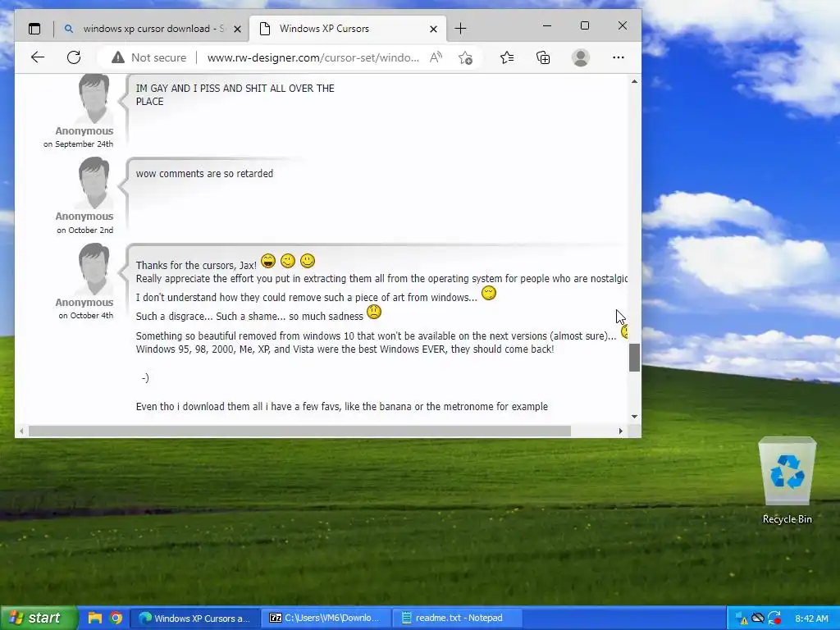The width and height of the screenshot is (840, 630).
Task: Click the network warning tray icon
Action: [742, 619]
